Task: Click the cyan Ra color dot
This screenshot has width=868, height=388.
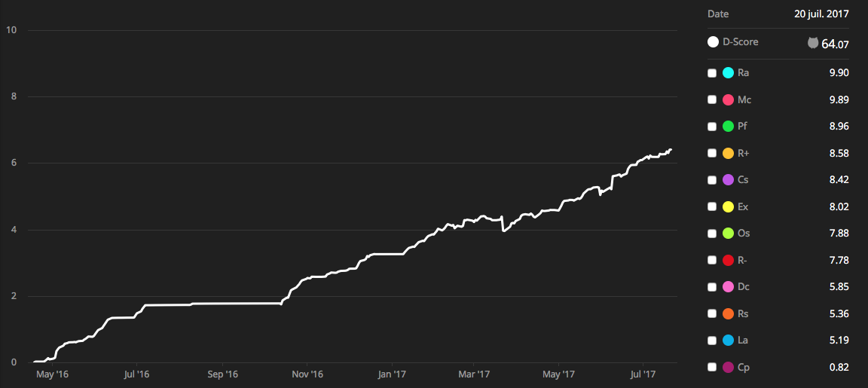Action: (729, 73)
